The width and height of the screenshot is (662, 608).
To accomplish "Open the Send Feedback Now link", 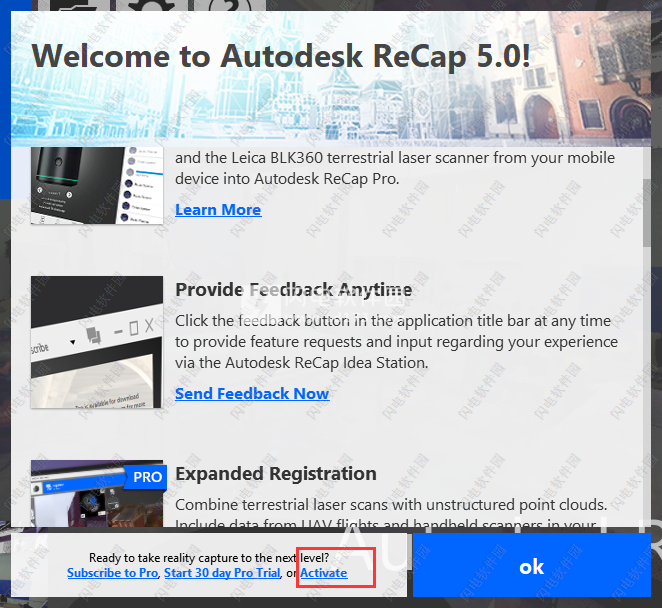I will tap(252, 394).
